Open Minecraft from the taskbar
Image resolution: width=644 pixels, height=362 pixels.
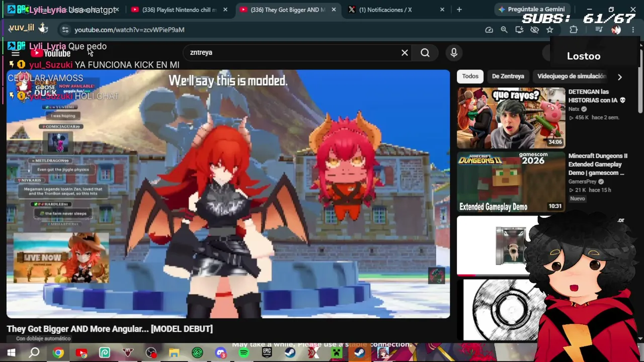[336, 353]
